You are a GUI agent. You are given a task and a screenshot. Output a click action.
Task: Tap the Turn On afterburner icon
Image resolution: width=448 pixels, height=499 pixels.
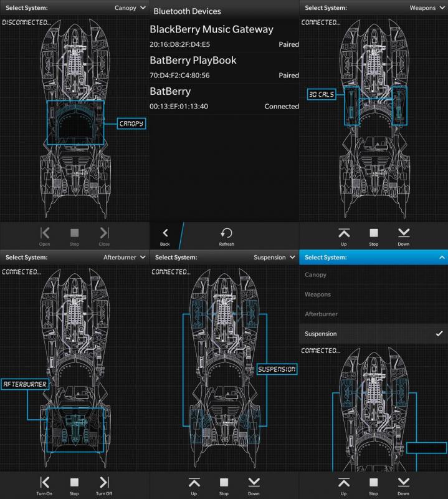click(45, 482)
